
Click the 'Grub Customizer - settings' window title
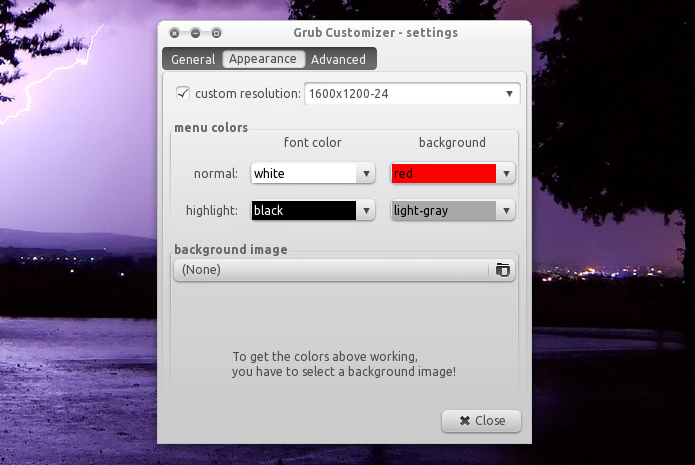[x=375, y=33]
